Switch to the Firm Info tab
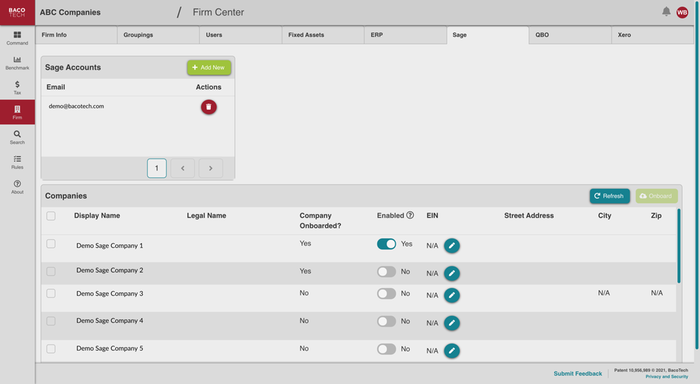 76,35
